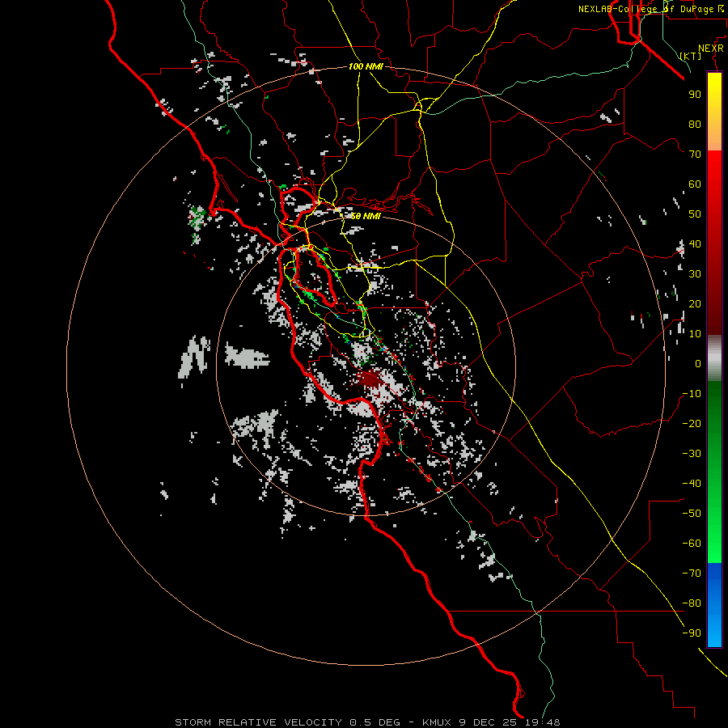Click the 100 NMI range ring label

[x=366, y=66]
